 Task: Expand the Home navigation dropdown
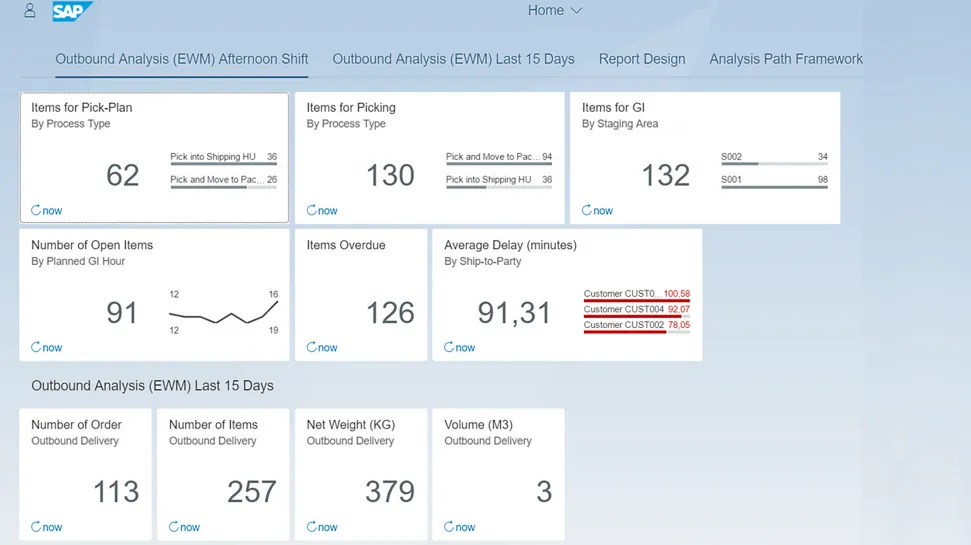(555, 11)
